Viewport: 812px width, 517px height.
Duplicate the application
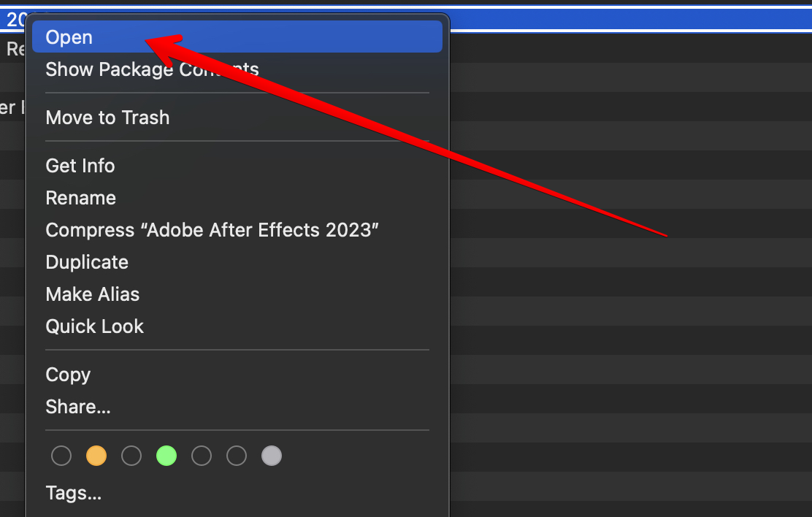[86, 262]
